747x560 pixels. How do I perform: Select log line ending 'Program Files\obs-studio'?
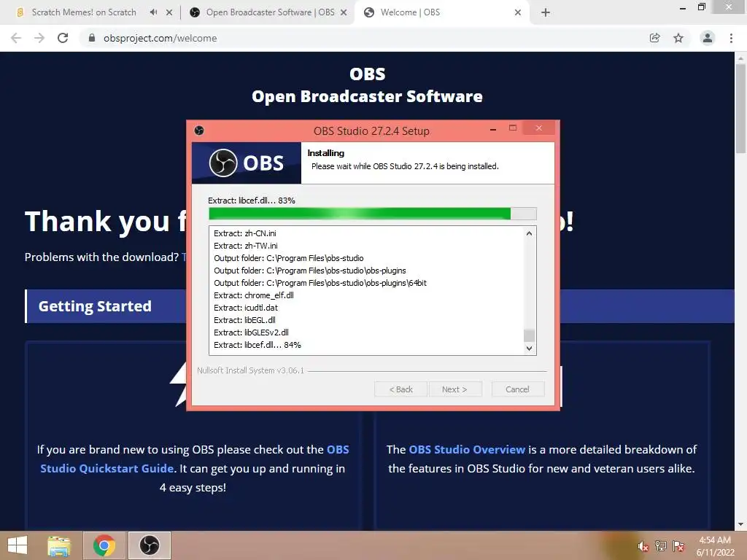[x=289, y=258]
